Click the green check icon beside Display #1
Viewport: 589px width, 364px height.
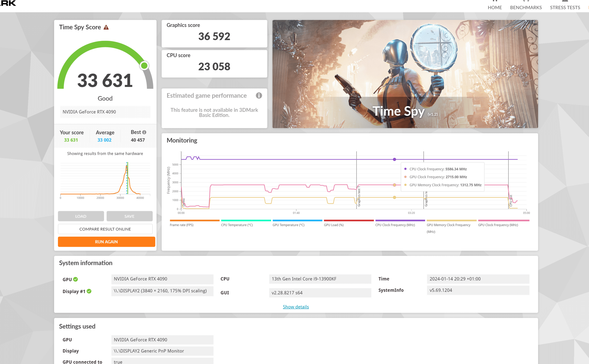[89, 291]
